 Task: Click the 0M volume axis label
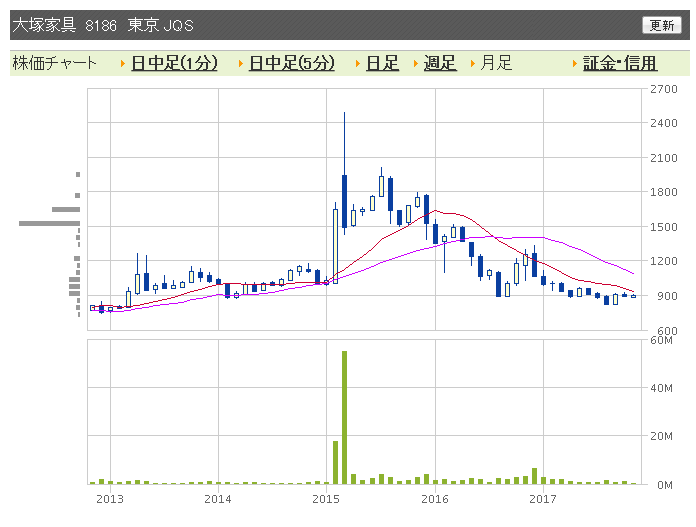click(x=665, y=485)
